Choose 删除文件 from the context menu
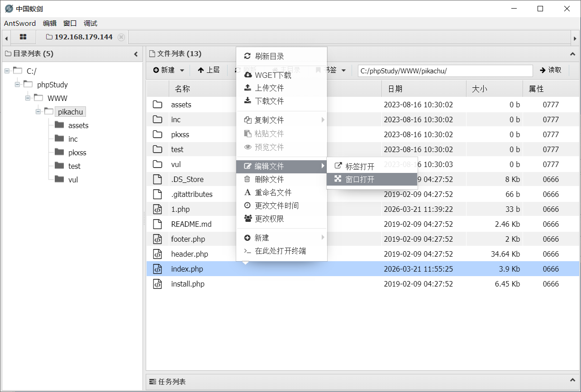Image resolution: width=581 pixels, height=392 pixels. tap(281, 179)
